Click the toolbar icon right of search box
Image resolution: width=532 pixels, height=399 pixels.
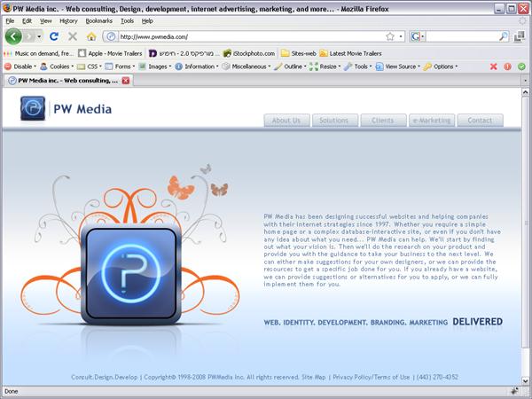[520, 36]
